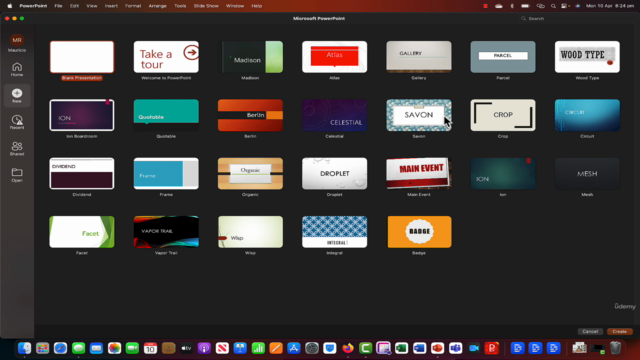Pick the Main Event template
The width and height of the screenshot is (640, 360).
coord(419,173)
